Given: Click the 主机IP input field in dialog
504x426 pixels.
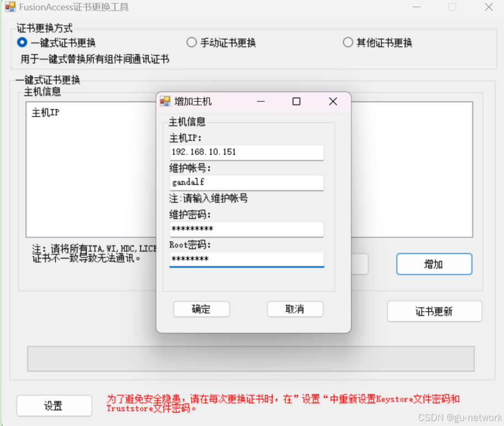Looking at the screenshot, I should [246, 152].
